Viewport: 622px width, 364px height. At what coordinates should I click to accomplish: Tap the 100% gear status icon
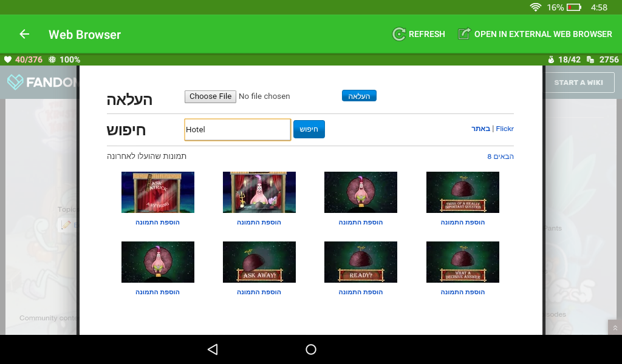(52, 60)
